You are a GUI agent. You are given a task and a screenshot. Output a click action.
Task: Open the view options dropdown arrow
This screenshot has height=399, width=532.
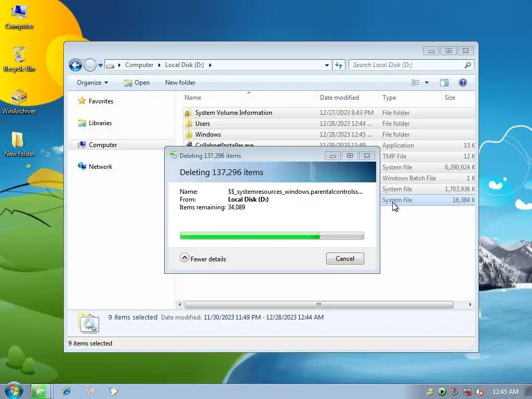point(427,83)
